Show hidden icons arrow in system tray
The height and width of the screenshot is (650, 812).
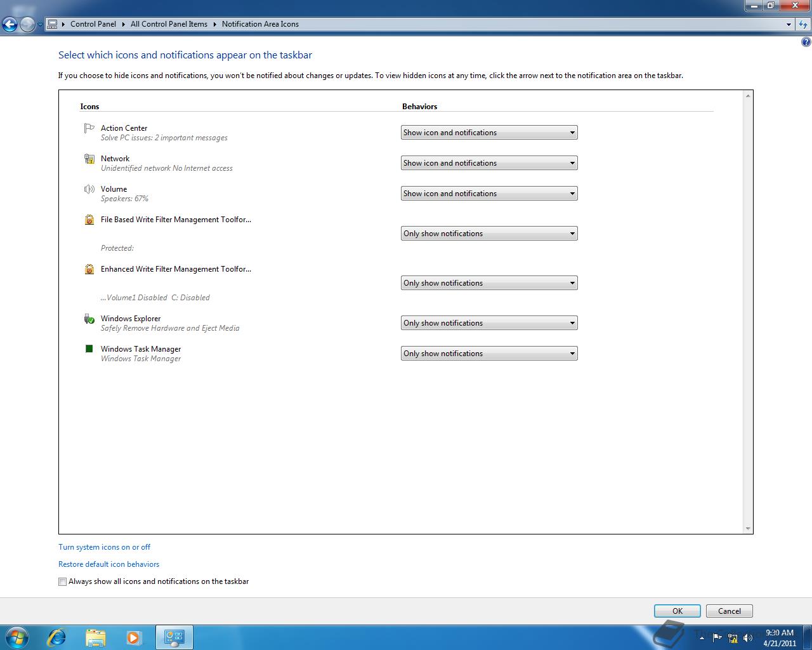point(702,638)
